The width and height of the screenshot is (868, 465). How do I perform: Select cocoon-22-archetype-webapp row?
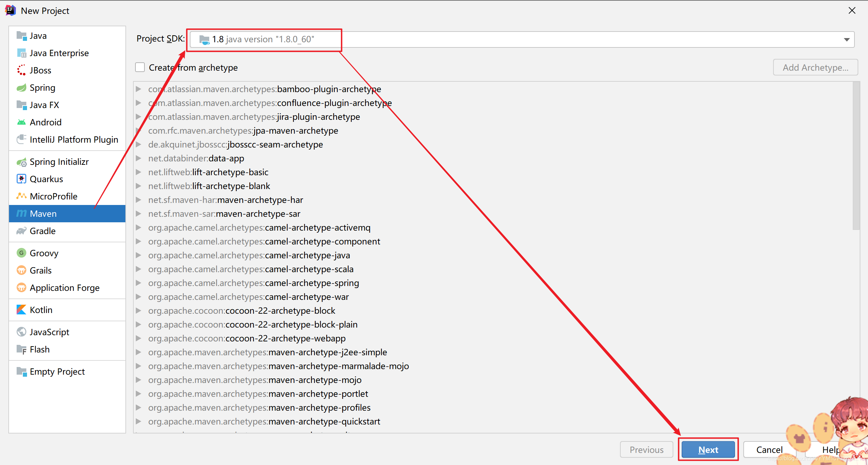tap(493, 338)
